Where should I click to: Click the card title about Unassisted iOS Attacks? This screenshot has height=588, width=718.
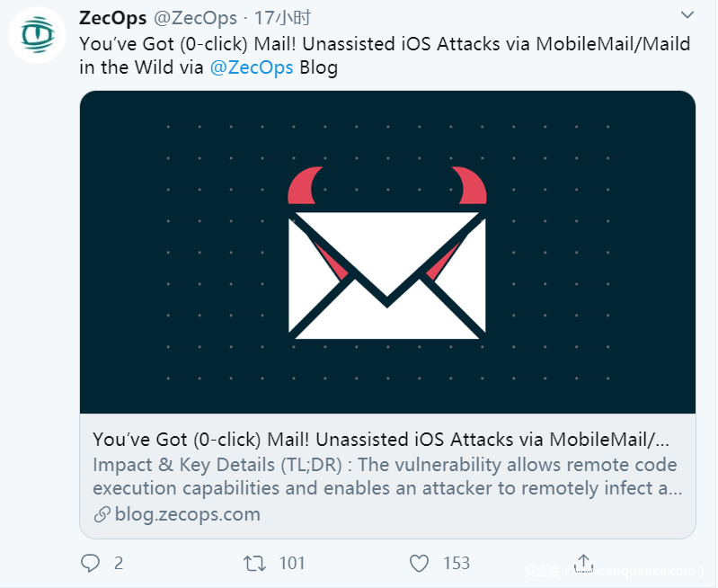(381, 440)
